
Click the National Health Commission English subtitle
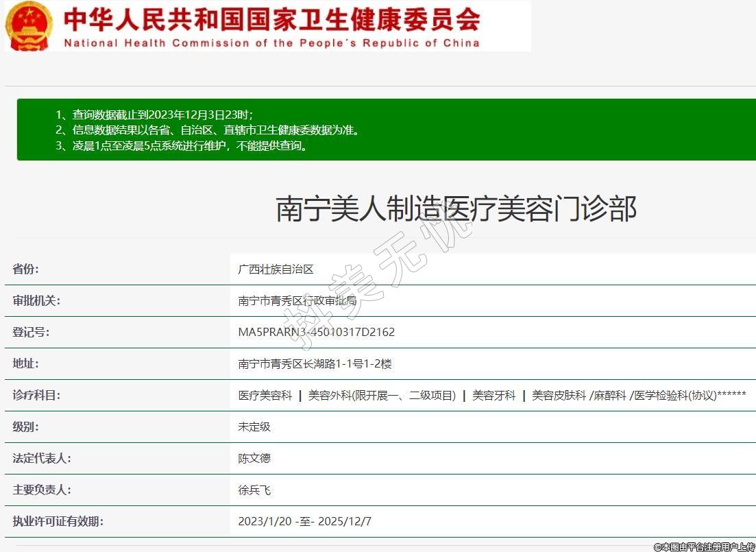click(x=271, y=43)
